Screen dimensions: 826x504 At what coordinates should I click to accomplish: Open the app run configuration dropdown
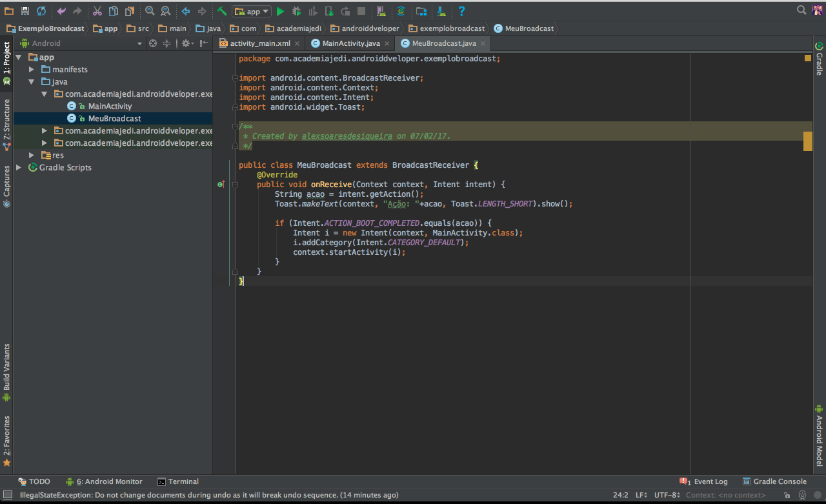click(252, 11)
